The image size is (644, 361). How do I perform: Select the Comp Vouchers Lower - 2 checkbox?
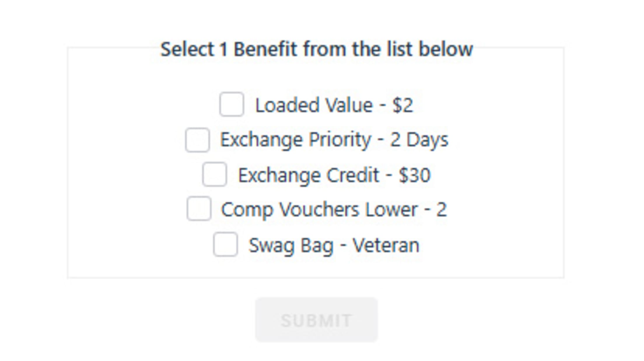(199, 209)
